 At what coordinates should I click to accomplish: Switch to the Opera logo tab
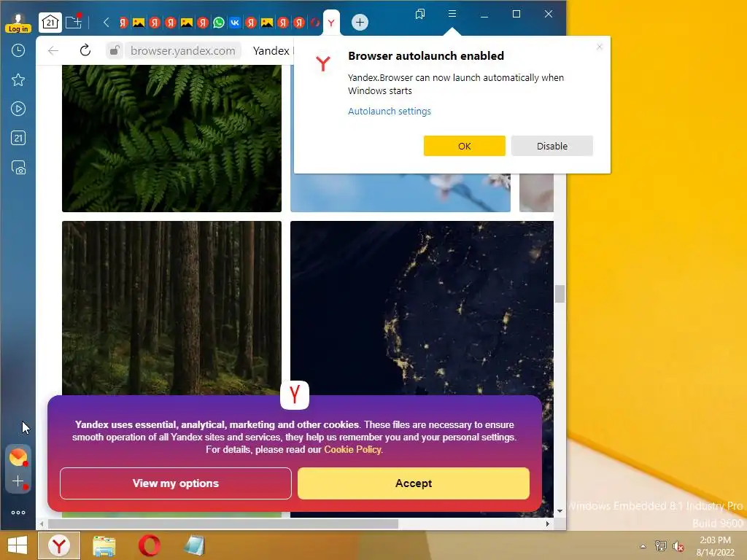315,23
